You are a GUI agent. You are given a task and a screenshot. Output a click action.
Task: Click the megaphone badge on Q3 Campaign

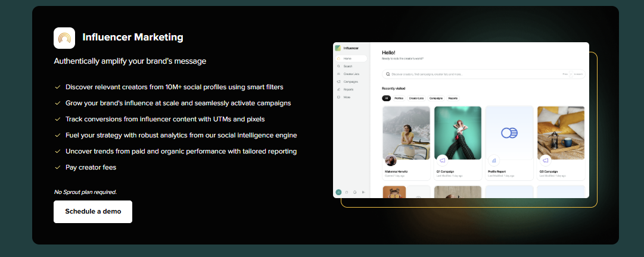coord(545,160)
